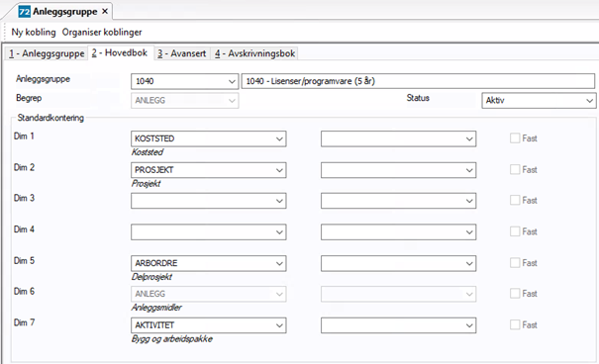Tick Fast checkbox for Dim 5
599x364 pixels.
515,262
